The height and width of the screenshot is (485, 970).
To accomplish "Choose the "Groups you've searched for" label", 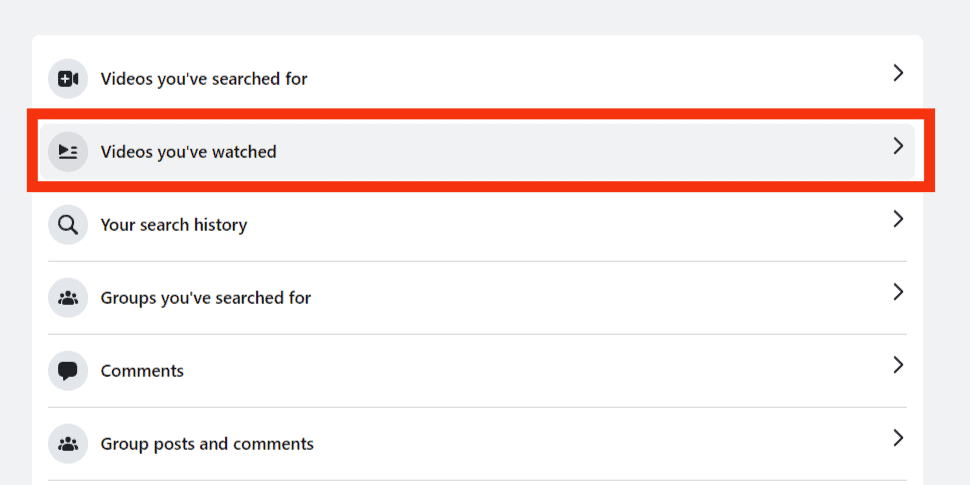I will pos(206,298).
